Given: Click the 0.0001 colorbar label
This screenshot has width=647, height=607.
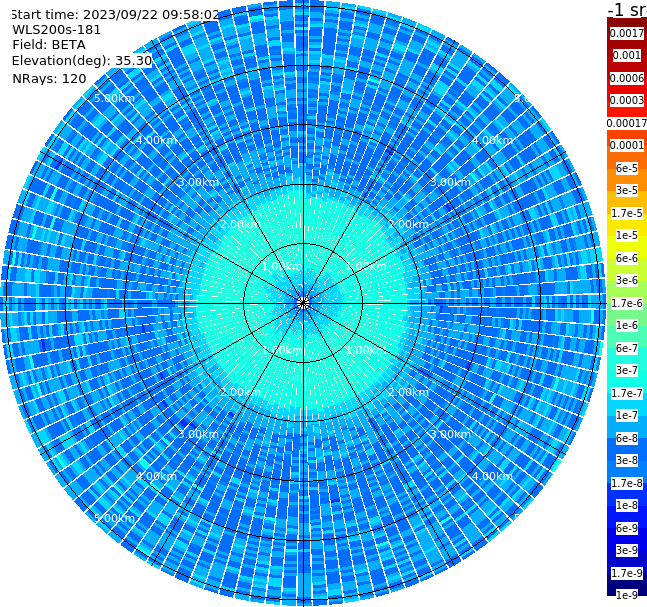Looking at the screenshot, I should [627, 145].
